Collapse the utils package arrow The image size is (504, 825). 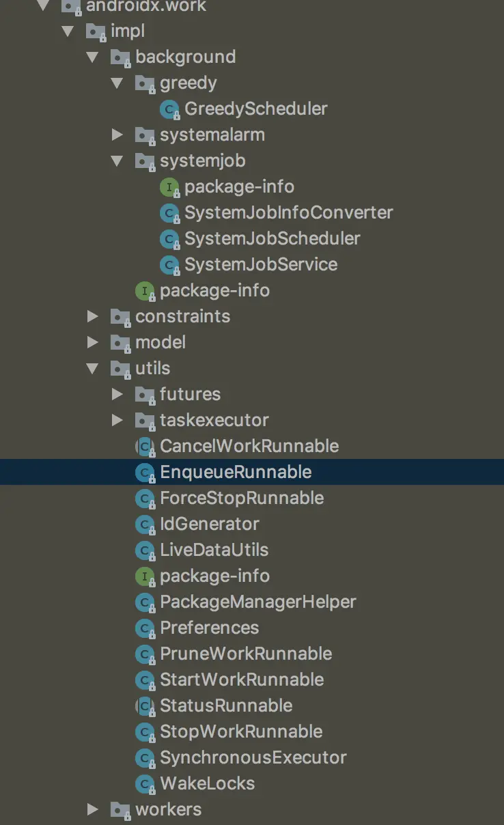coord(93,369)
